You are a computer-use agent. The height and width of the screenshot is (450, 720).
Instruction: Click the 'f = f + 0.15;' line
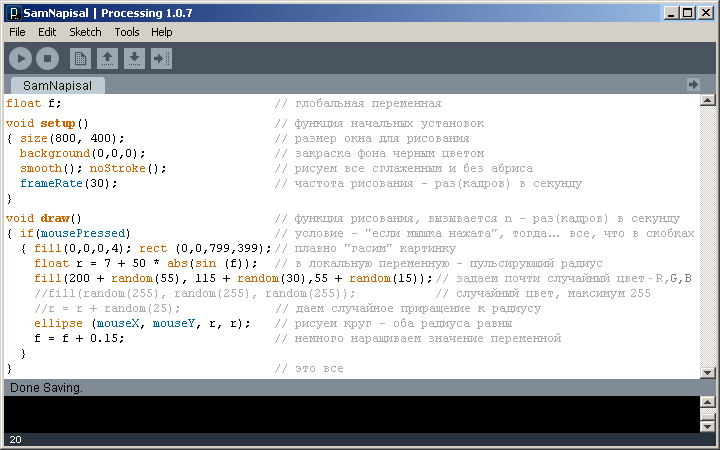coord(79,339)
